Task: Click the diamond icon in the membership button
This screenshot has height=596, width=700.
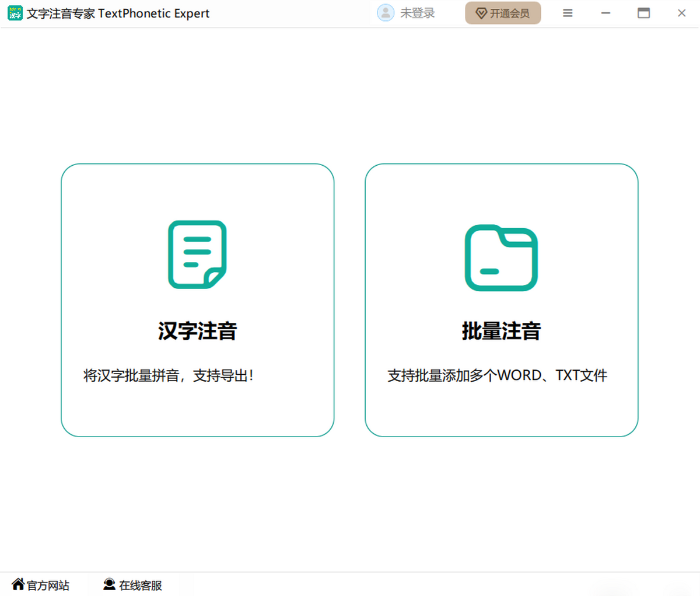Action: 481,13
